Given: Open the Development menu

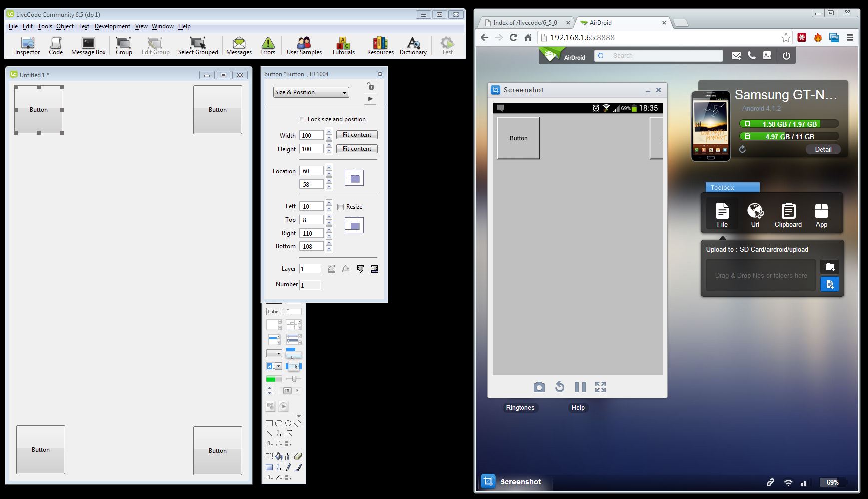Looking at the screenshot, I should [x=112, y=26].
